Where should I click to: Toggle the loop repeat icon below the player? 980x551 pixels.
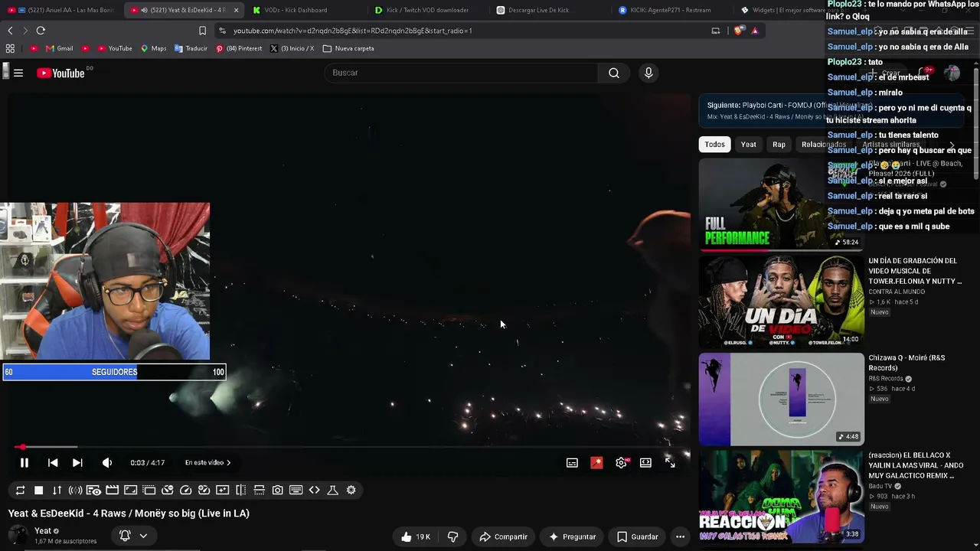(x=20, y=491)
